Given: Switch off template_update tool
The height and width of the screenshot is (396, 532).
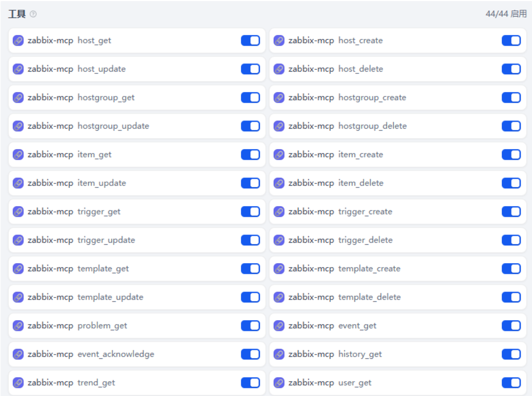Looking at the screenshot, I should (x=250, y=297).
